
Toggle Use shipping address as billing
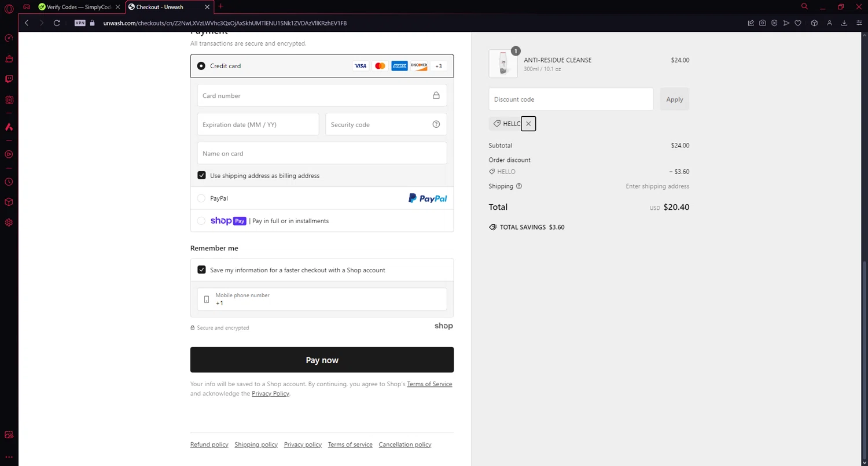point(201,175)
